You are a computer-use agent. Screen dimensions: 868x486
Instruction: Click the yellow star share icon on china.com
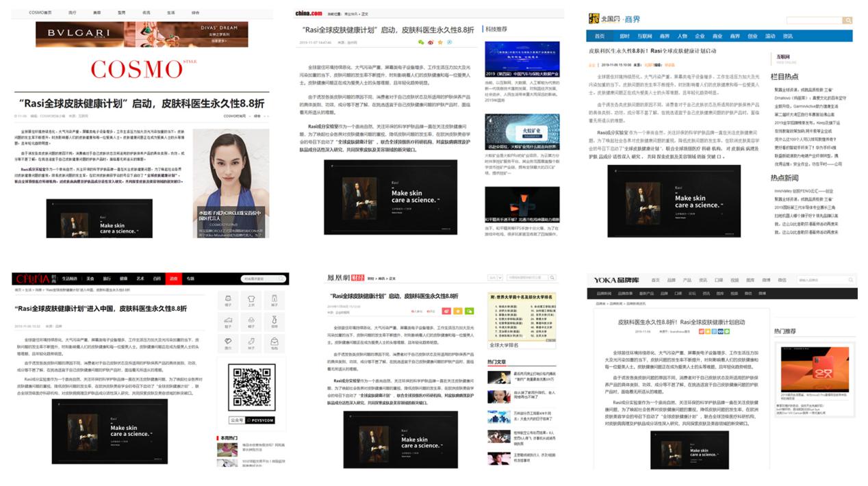[440, 42]
